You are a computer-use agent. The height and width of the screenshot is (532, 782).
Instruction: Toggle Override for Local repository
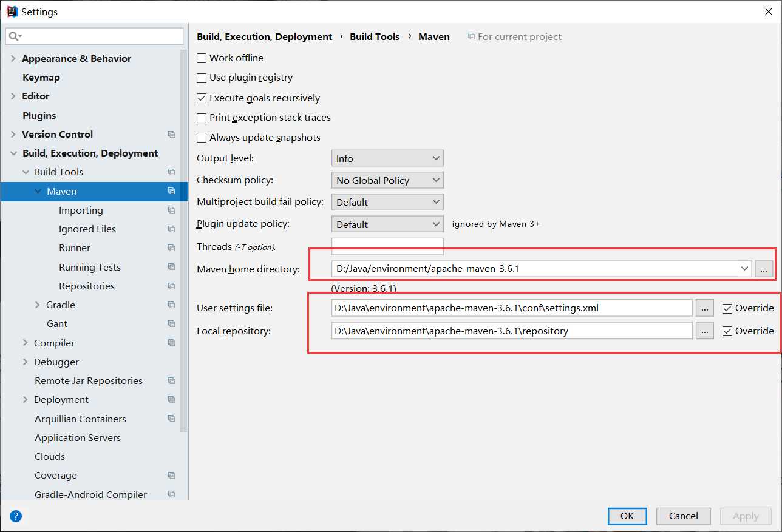tap(727, 331)
